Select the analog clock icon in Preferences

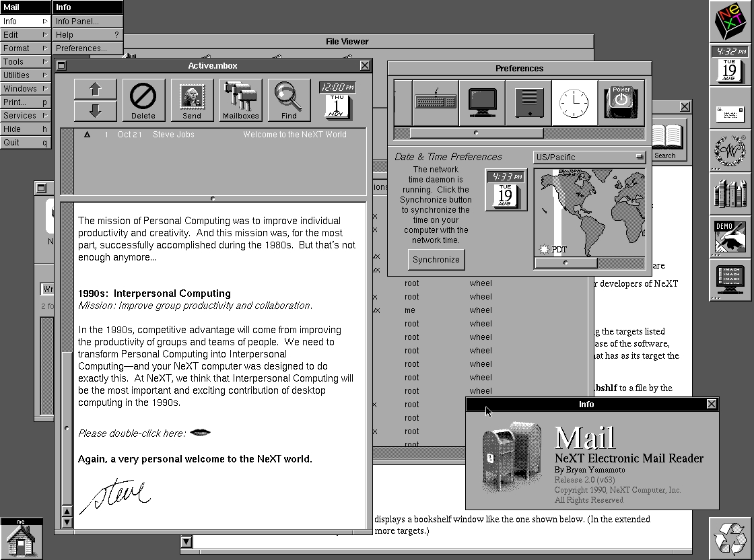[x=574, y=103]
